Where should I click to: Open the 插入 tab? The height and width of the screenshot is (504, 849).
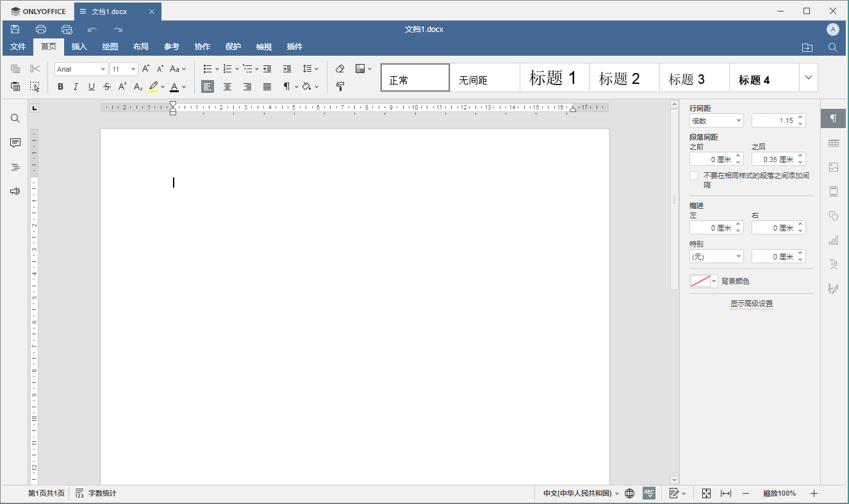(79, 47)
